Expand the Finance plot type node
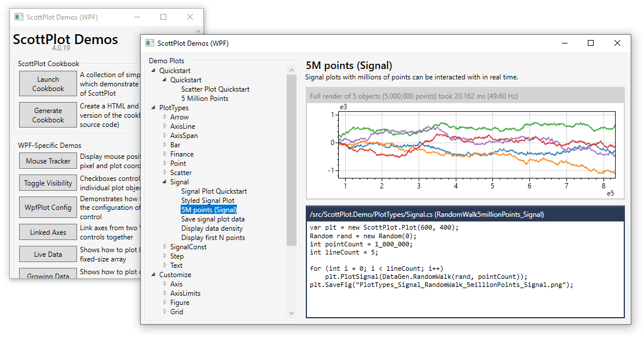This screenshot has width=644, height=338. (x=165, y=154)
